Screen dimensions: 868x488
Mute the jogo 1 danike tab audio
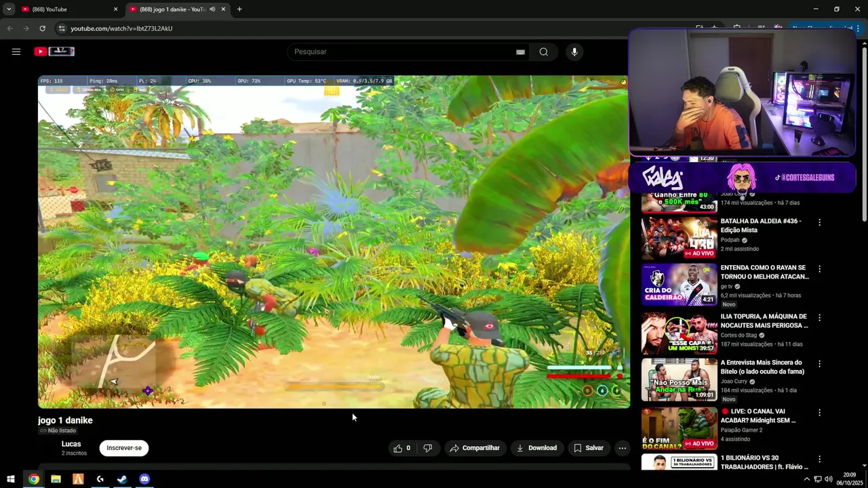(212, 9)
